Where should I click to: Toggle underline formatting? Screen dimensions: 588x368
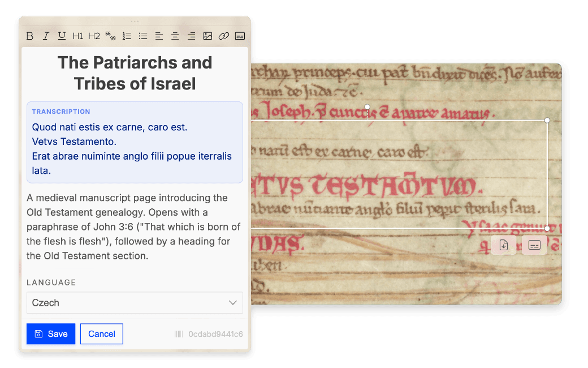62,36
